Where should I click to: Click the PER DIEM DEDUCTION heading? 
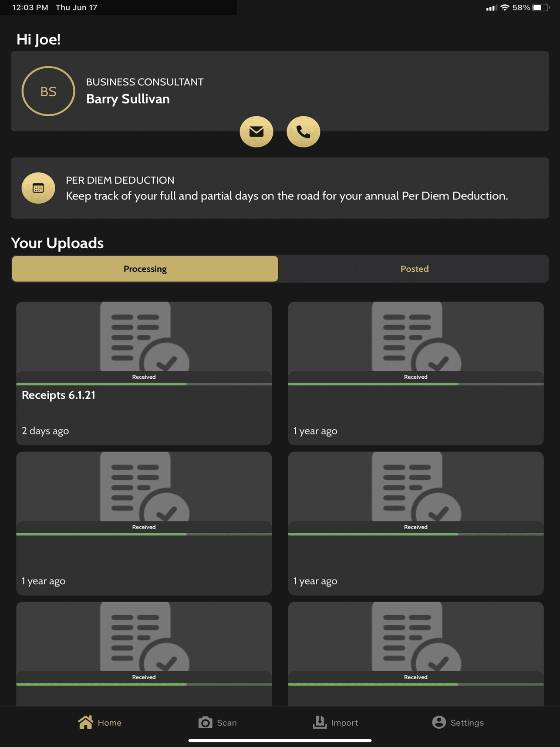click(x=120, y=180)
